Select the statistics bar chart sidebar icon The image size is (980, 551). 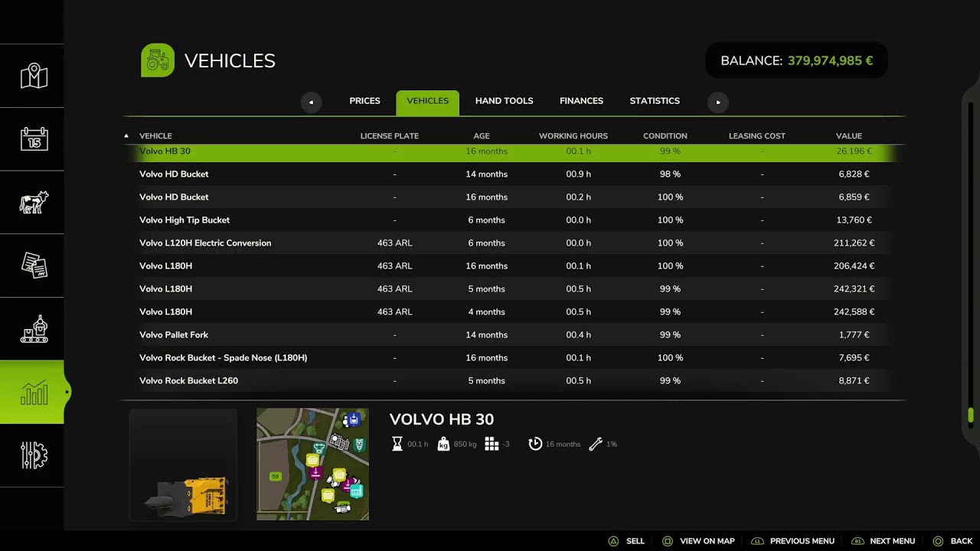click(34, 393)
